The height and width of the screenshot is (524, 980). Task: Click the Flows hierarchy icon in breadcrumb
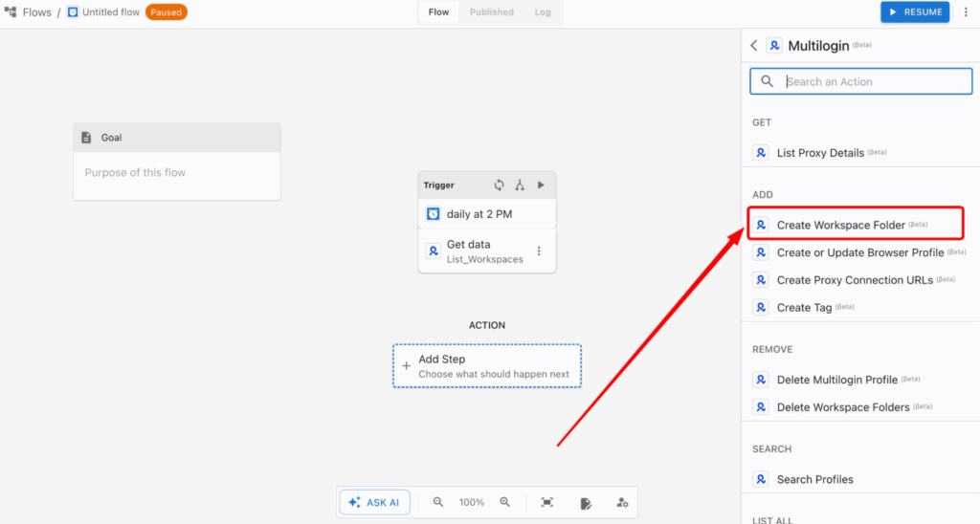coord(11,11)
